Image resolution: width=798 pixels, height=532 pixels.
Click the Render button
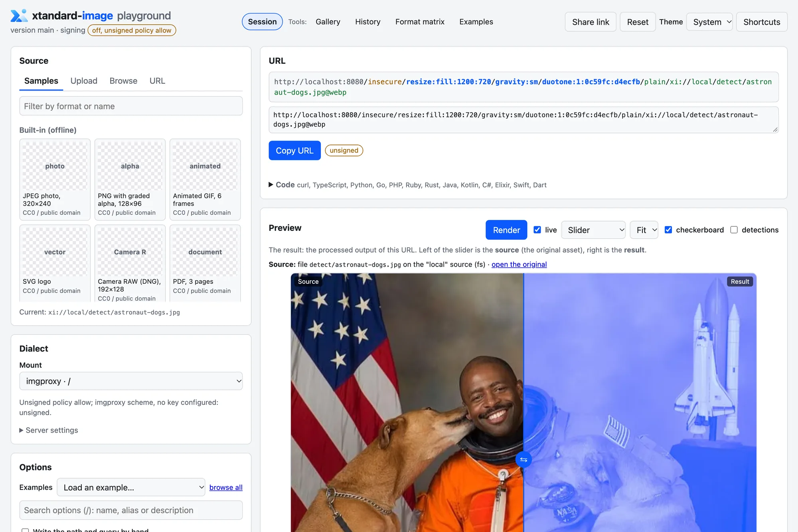coord(506,230)
